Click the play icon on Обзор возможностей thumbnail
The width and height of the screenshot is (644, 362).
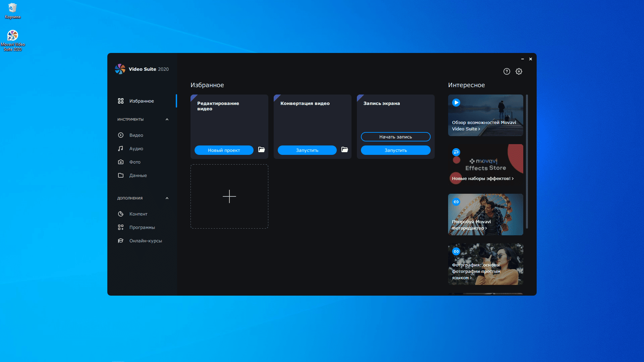(456, 103)
